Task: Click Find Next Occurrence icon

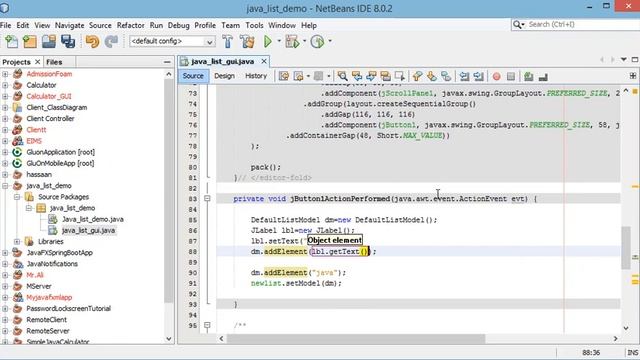Action: [371, 76]
